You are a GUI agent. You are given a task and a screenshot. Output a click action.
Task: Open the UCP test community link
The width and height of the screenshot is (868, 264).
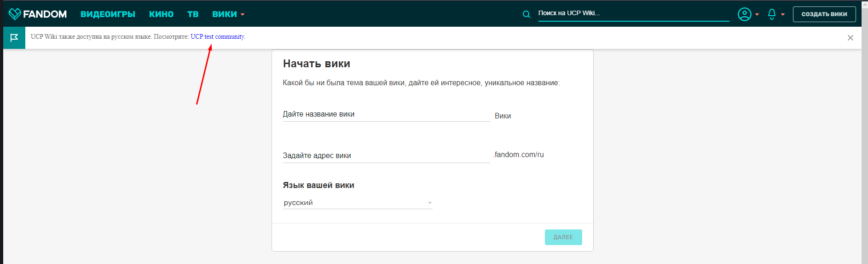(218, 36)
